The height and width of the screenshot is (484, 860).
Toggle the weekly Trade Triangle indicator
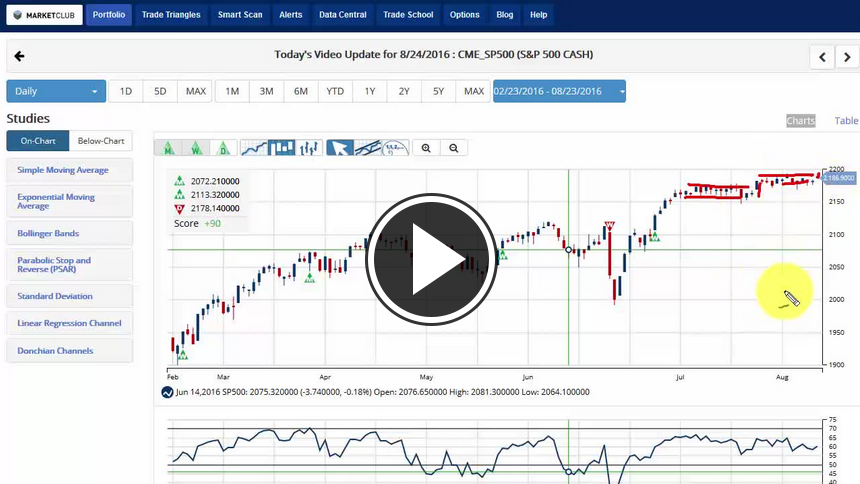point(197,148)
